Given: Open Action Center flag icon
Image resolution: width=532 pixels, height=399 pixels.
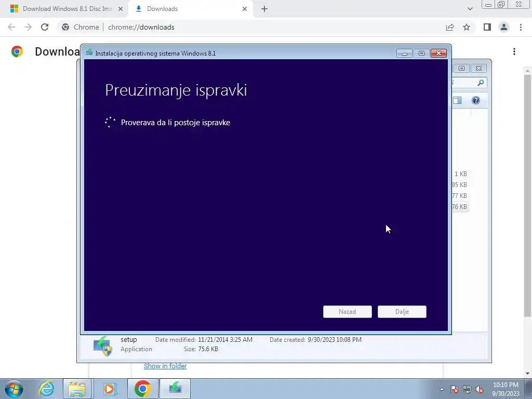Looking at the screenshot, I should pyautogui.click(x=455, y=389).
